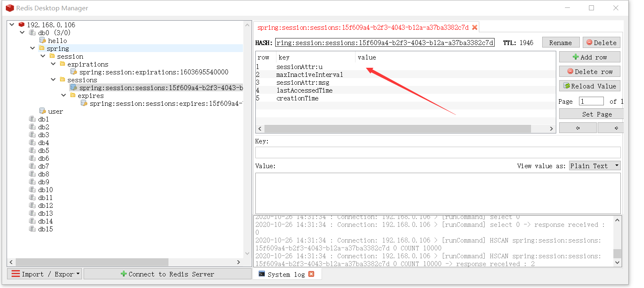Select the sessionAttr:msg row
The height and width of the screenshot is (288, 644).
pyautogui.click(x=405, y=82)
